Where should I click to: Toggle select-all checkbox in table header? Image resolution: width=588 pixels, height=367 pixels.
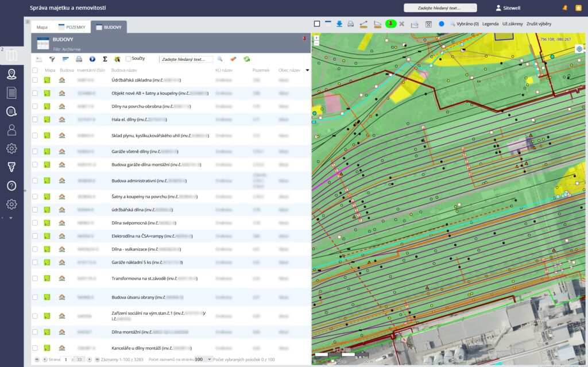pos(35,70)
